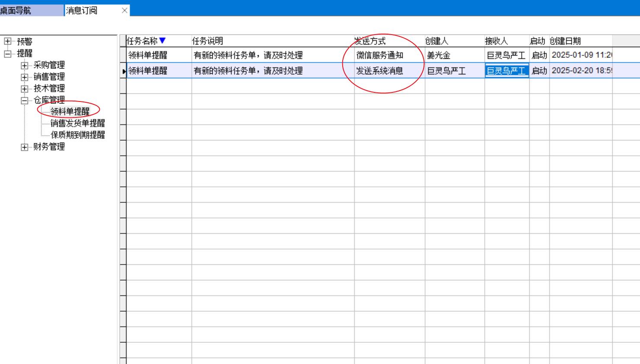This screenshot has width=640, height=364.
Task: Click the 发送方式 column header
Action: coord(370,41)
